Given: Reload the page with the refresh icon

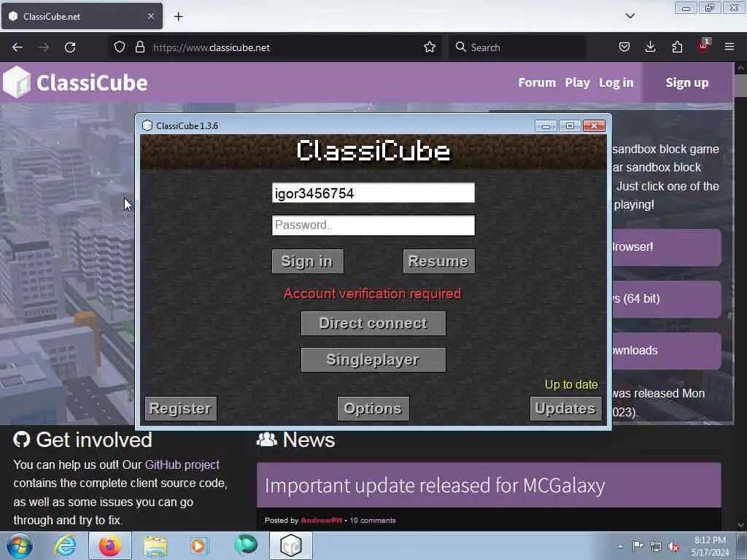Looking at the screenshot, I should (x=70, y=47).
